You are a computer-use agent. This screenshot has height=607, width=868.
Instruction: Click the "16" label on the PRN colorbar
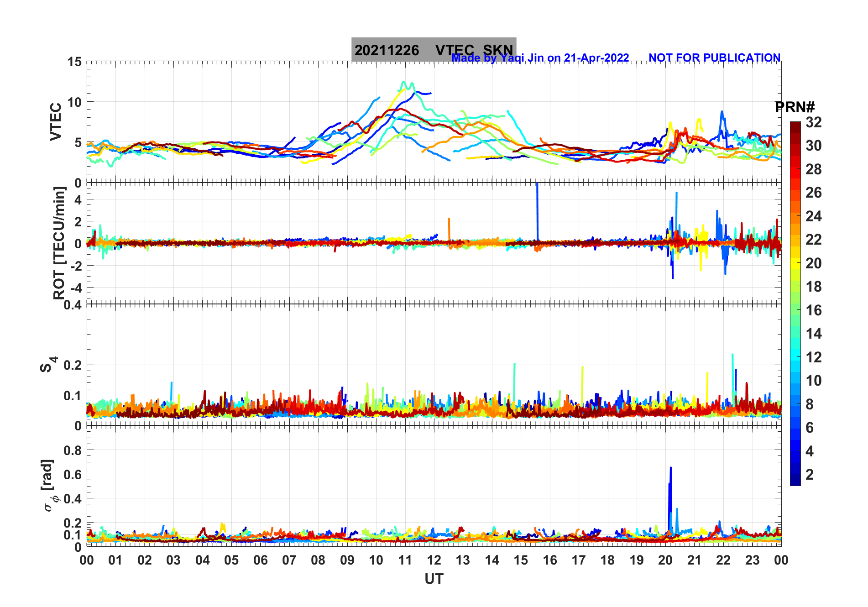[813, 310]
